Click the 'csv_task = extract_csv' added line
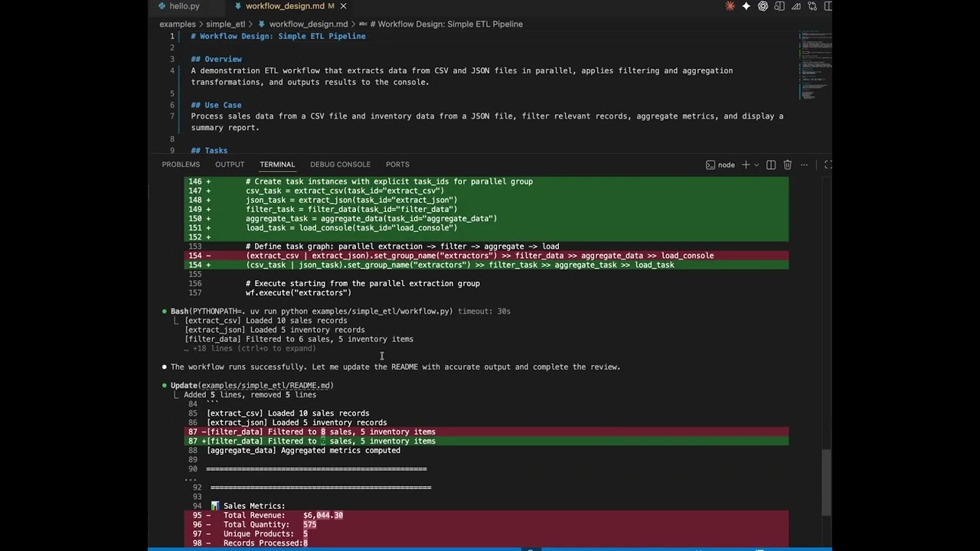The height and width of the screenshot is (551, 980). pyautogui.click(x=487, y=191)
